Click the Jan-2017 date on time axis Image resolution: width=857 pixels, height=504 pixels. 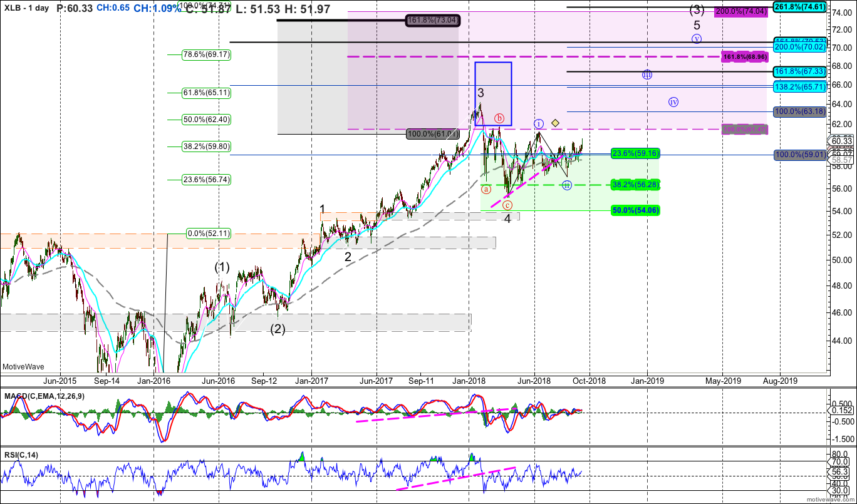311,380
